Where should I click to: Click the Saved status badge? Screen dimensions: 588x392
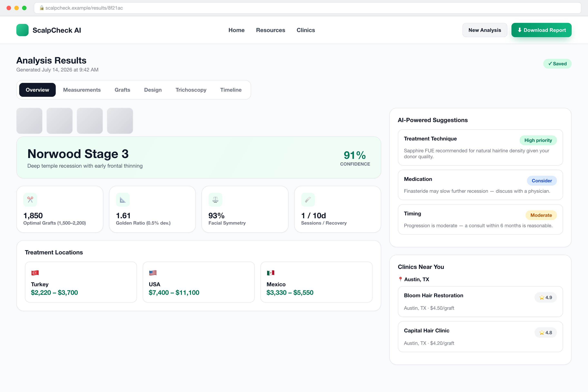coord(558,64)
